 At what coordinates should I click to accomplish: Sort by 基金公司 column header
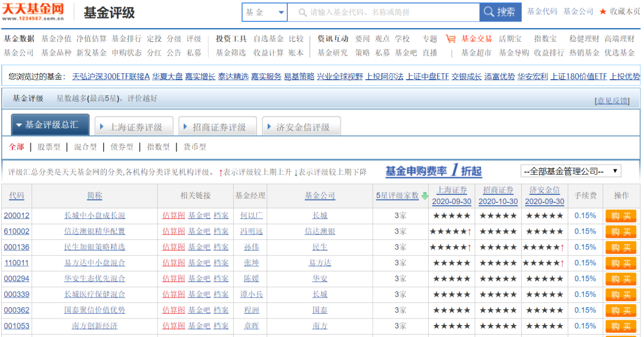(320, 196)
